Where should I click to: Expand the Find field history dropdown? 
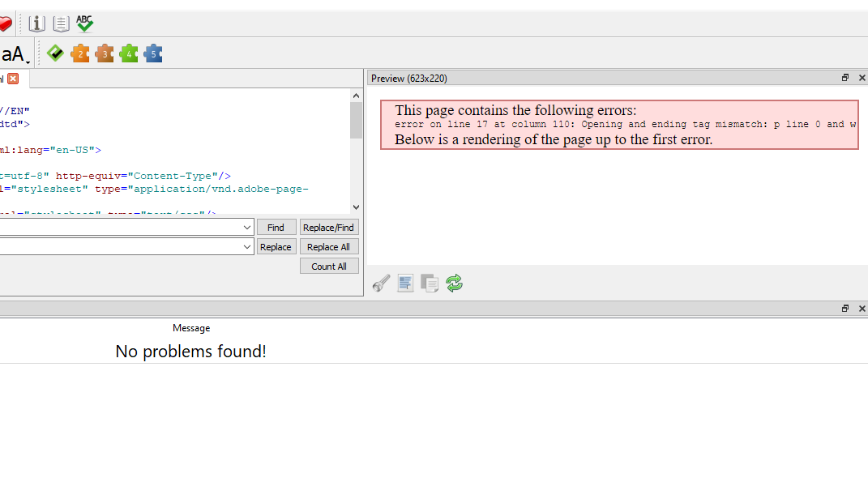(x=247, y=228)
